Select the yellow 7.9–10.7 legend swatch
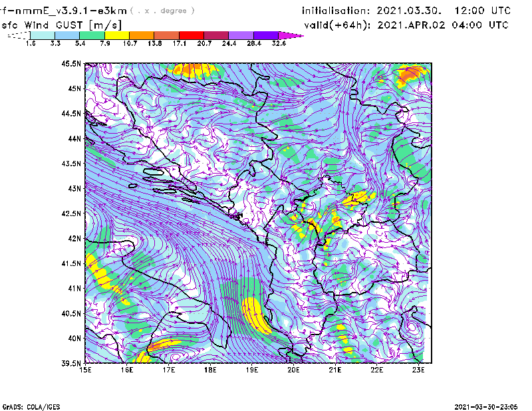The height and width of the screenshot is (411, 532). (117, 35)
